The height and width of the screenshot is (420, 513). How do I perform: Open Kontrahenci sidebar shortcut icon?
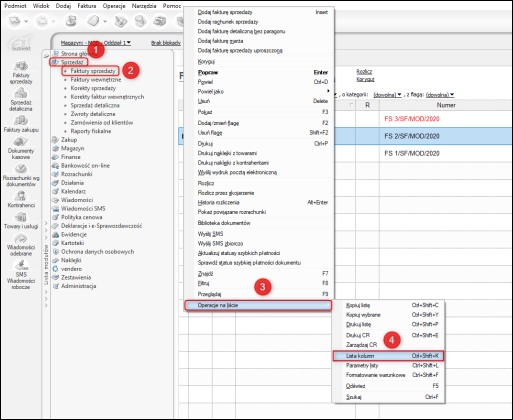[21, 196]
